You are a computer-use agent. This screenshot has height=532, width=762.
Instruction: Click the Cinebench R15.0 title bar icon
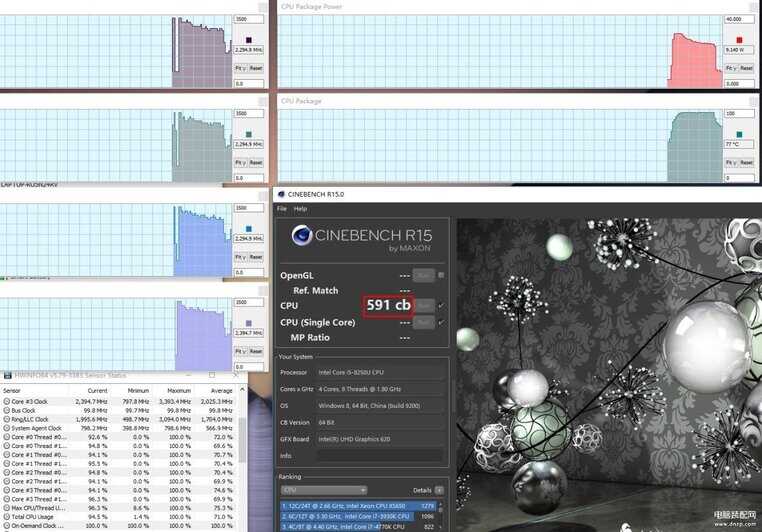point(281,194)
